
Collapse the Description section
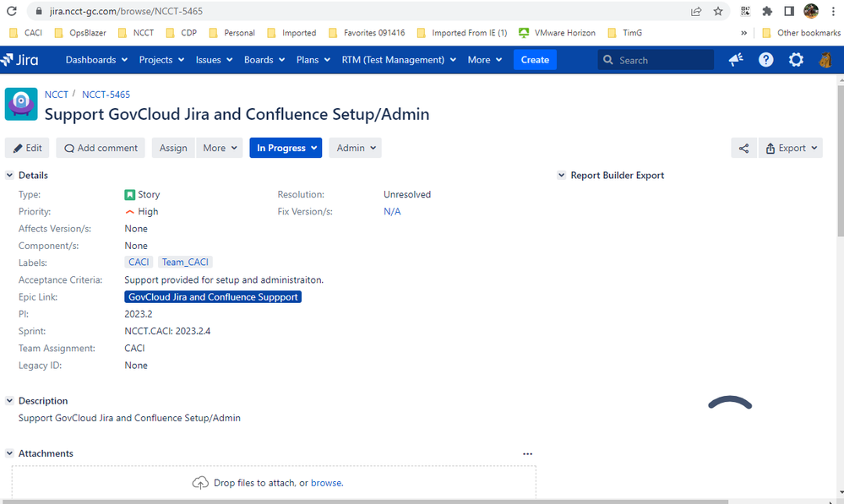[9, 401]
